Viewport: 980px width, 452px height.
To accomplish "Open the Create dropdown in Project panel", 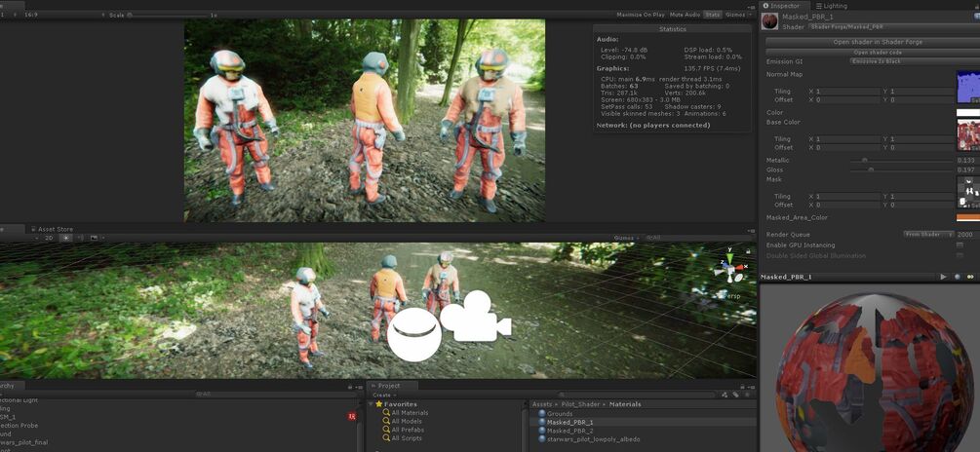I will 382,395.
